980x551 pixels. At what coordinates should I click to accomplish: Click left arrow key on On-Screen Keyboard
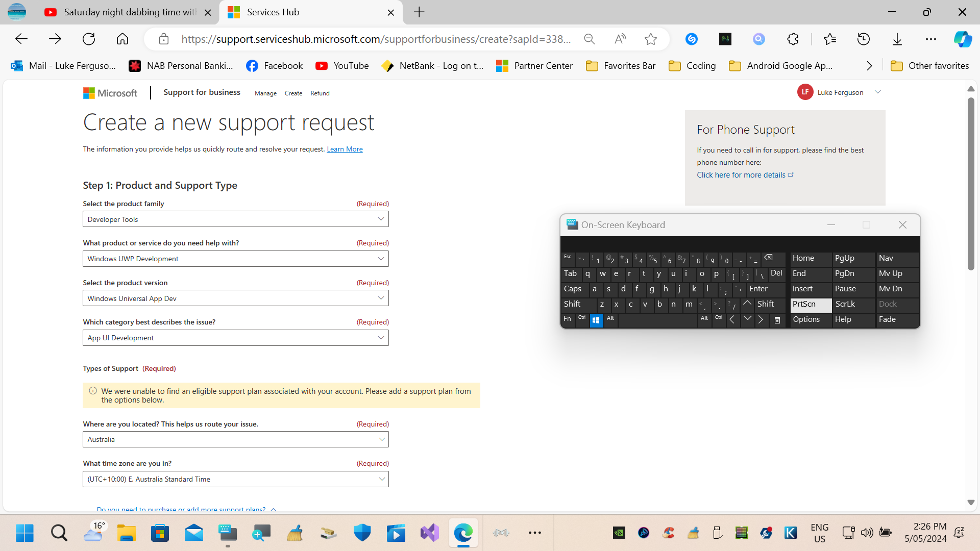[x=732, y=320]
